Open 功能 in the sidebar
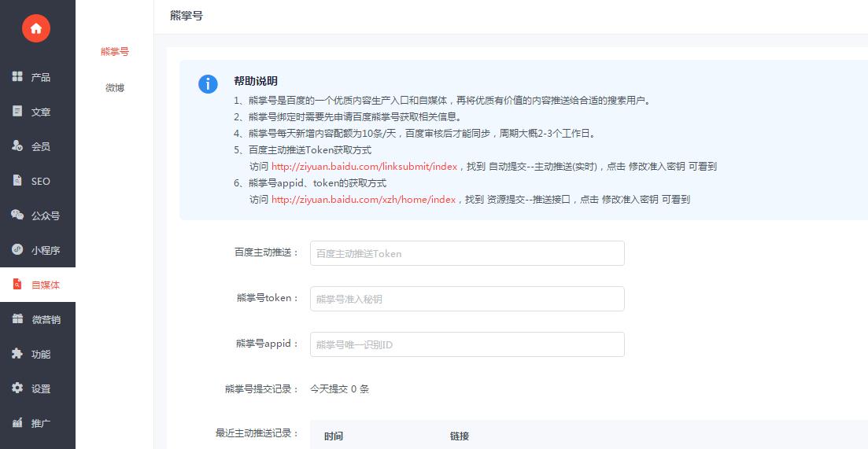The width and height of the screenshot is (868, 449). pos(40,355)
